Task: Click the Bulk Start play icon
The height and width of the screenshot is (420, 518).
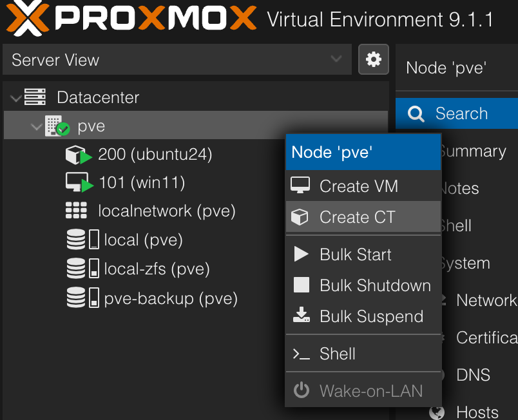Action: click(x=301, y=254)
